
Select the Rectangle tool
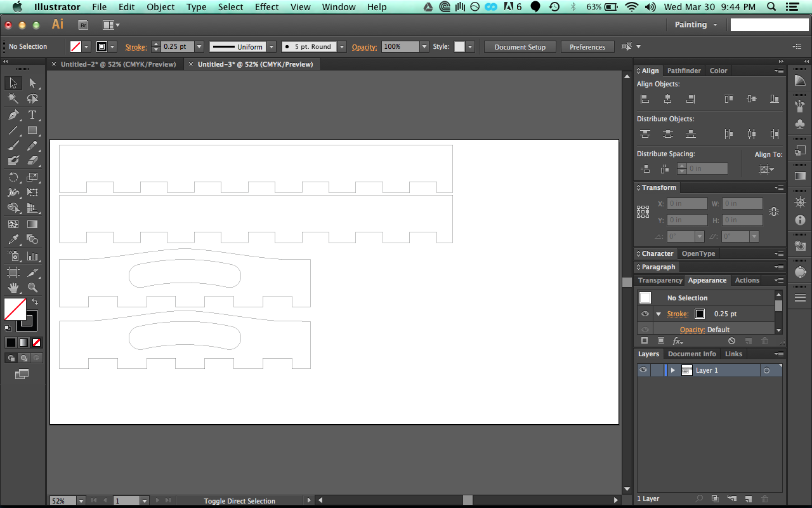(32, 131)
